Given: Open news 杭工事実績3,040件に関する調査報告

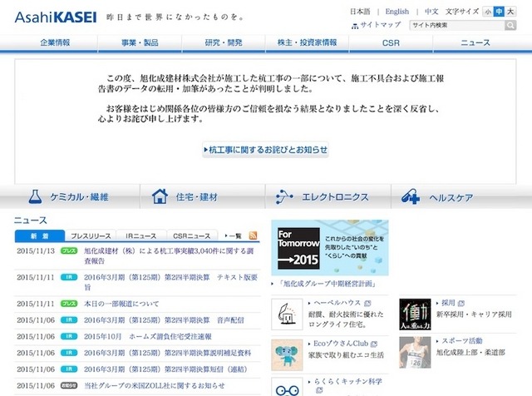Looking at the screenshot, I should [x=169, y=255].
